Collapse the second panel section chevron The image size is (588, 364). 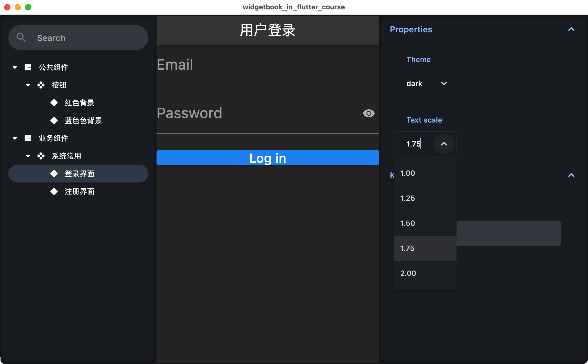pyautogui.click(x=571, y=175)
